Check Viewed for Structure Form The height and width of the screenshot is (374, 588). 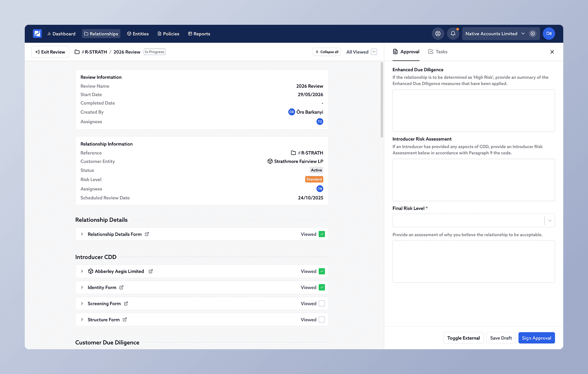(322, 320)
